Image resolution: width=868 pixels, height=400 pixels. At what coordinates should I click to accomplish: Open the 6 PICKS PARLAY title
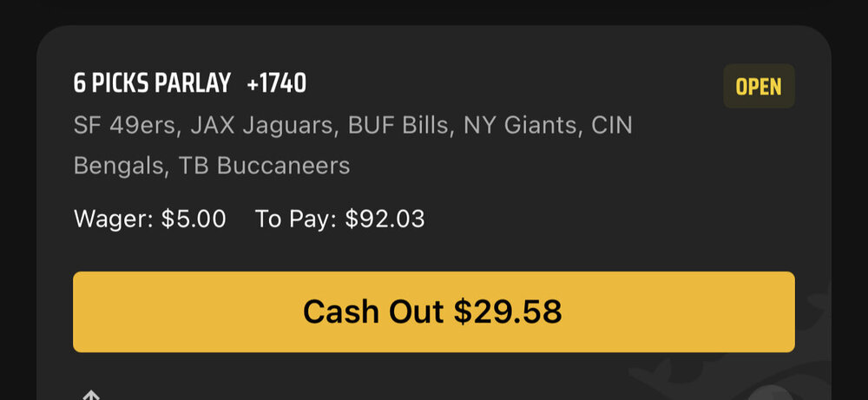[152, 84]
